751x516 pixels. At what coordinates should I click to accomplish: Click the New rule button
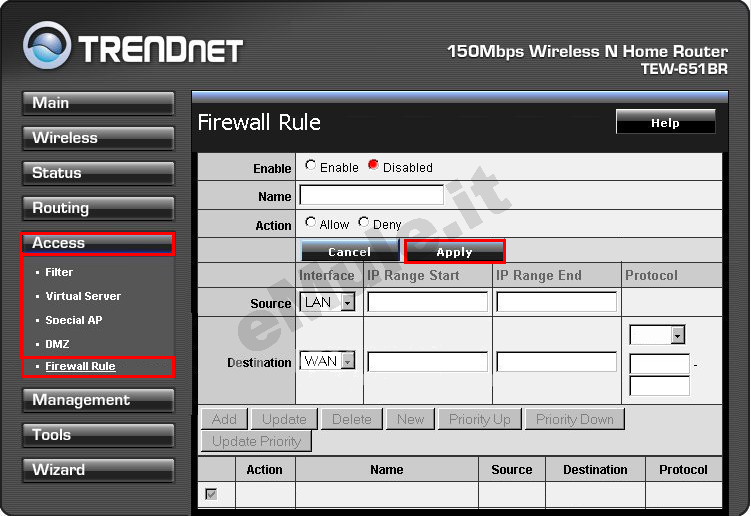[411, 419]
